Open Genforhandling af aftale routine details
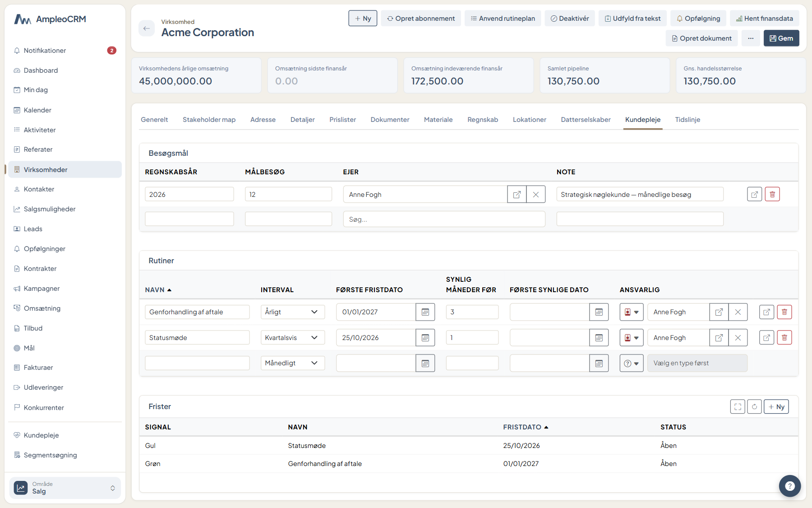Screen dimensions: 812x508 [x=766, y=312]
